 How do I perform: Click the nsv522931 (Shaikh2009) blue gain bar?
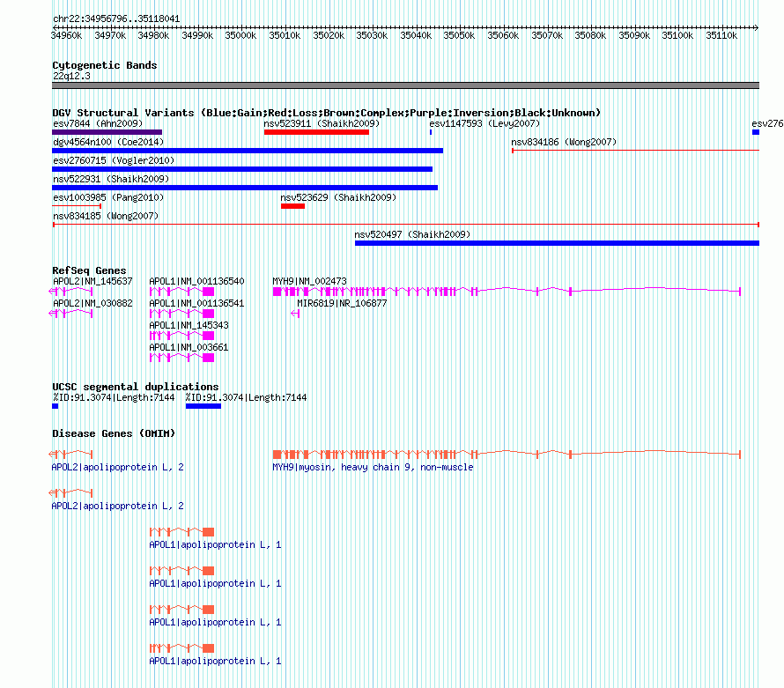pos(245,188)
